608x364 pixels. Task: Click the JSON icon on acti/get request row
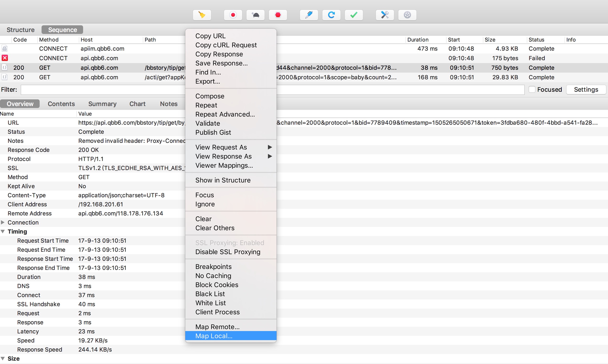pos(5,77)
